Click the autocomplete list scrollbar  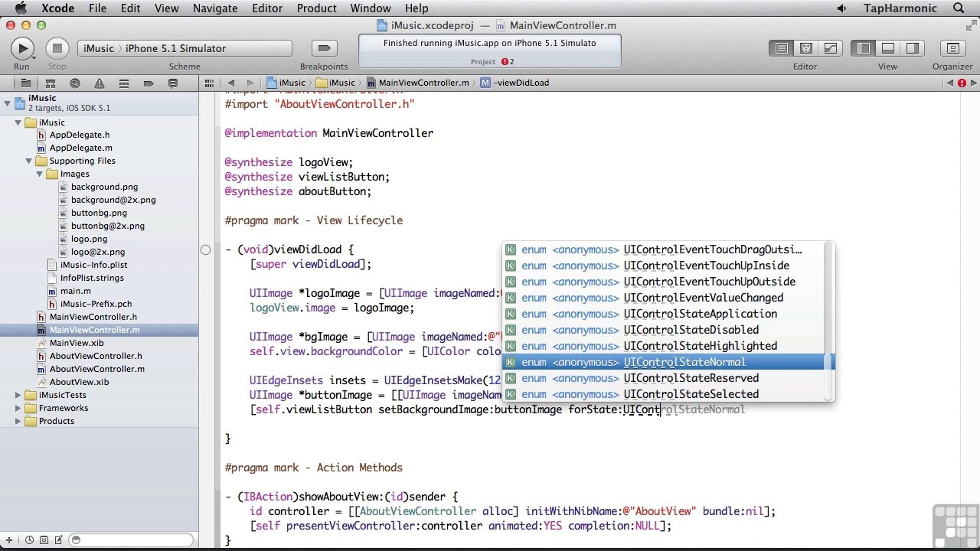[829, 377]
